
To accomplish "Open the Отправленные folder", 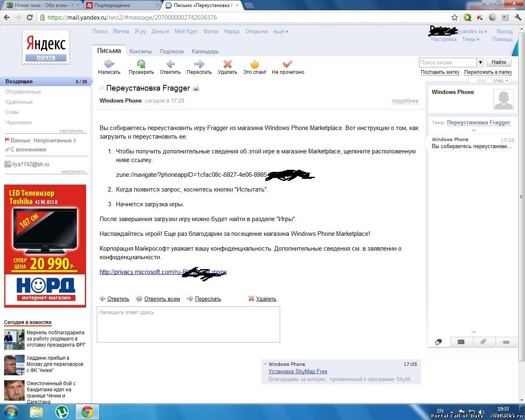I will 23,91.
